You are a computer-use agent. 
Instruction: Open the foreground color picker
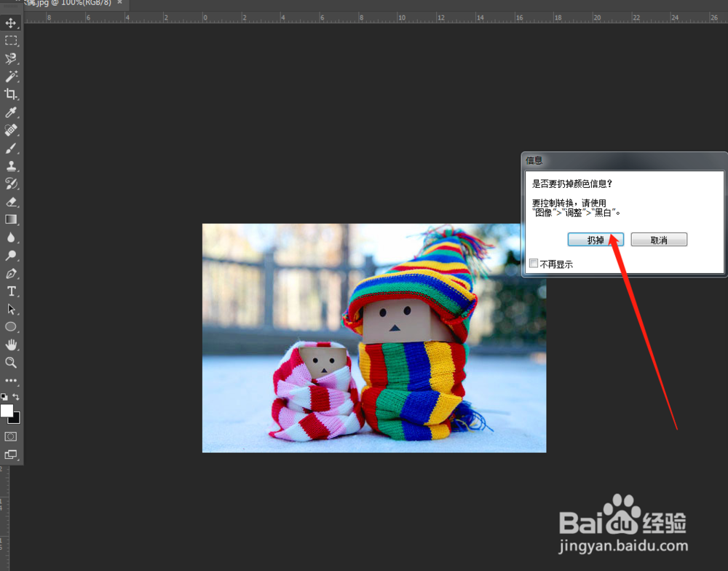(x=6, y=410)
